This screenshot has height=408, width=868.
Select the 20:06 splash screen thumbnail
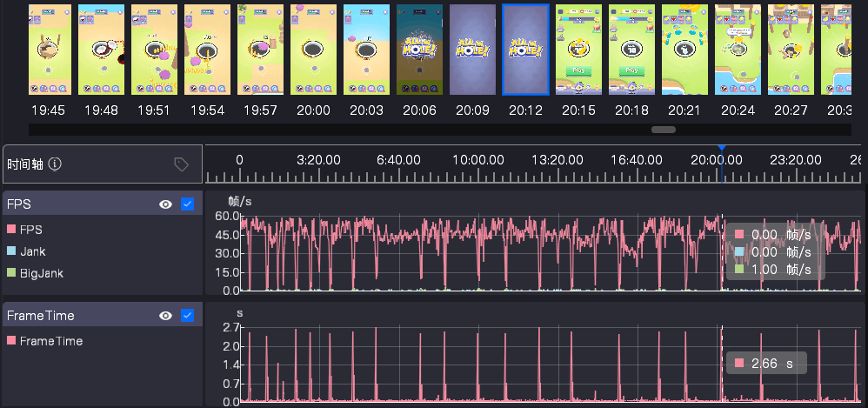click(419, 50)
